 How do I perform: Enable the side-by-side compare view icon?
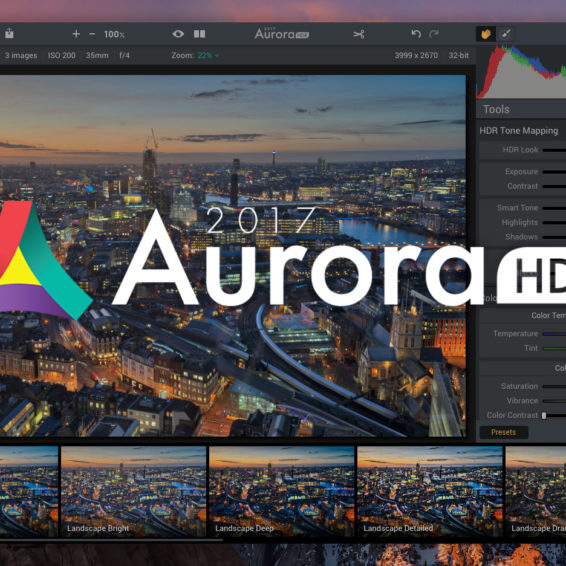(199, 34)
